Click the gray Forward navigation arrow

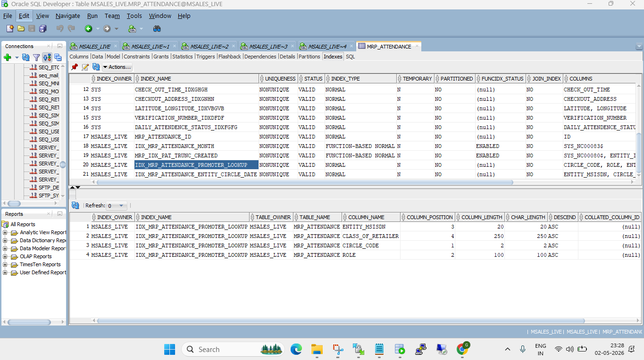click(107, 29)
